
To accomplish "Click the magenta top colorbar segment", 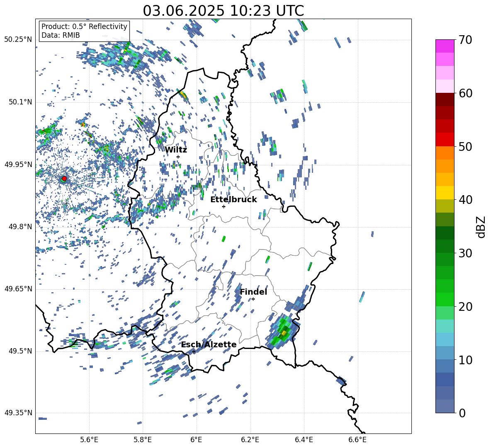I will point(445,46).
